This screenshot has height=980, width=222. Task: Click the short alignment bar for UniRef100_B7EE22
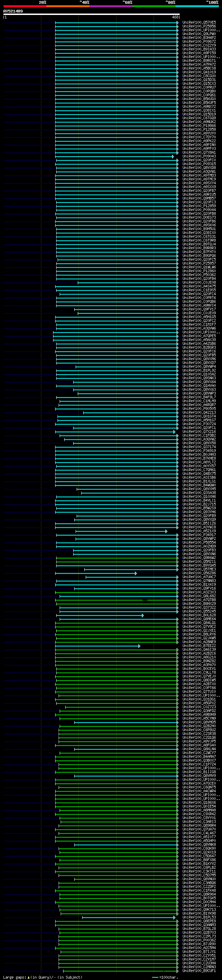pos(97,646)
